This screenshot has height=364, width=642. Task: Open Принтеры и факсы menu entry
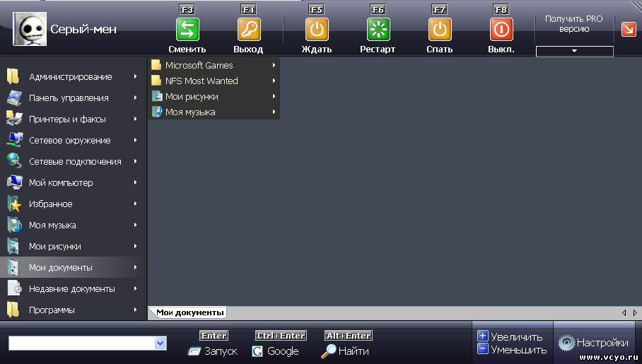pyautogui.click(x=72, y=119)
